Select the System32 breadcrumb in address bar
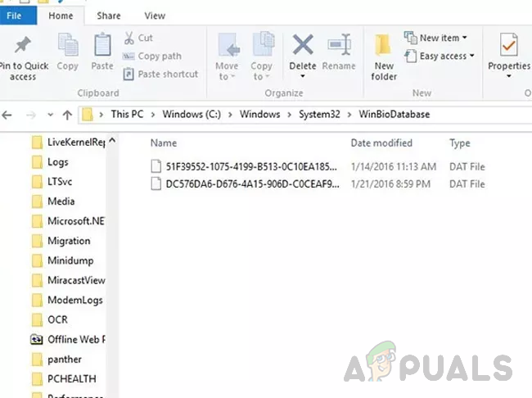This screenshot has height=398, width=532. pos(319,115)
